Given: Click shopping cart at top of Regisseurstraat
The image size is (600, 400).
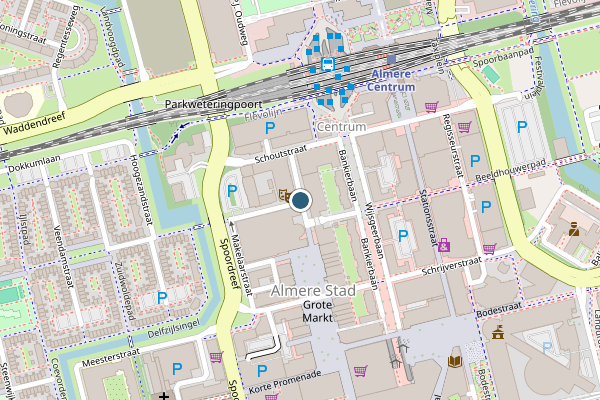Looking at the screenshot, I should click(x=465, y=127).
